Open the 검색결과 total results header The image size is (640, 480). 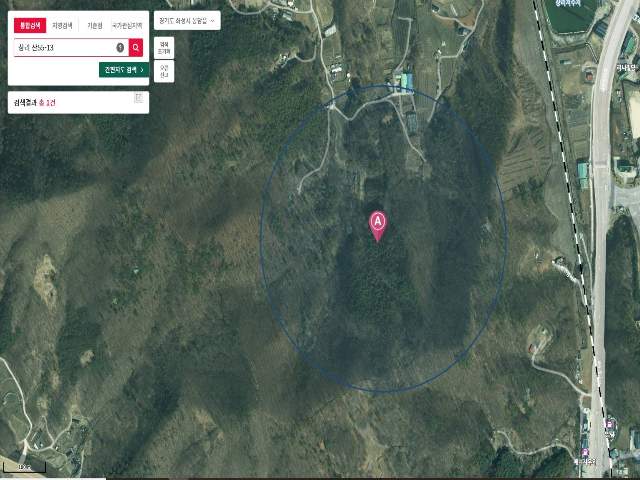point(32,102)
